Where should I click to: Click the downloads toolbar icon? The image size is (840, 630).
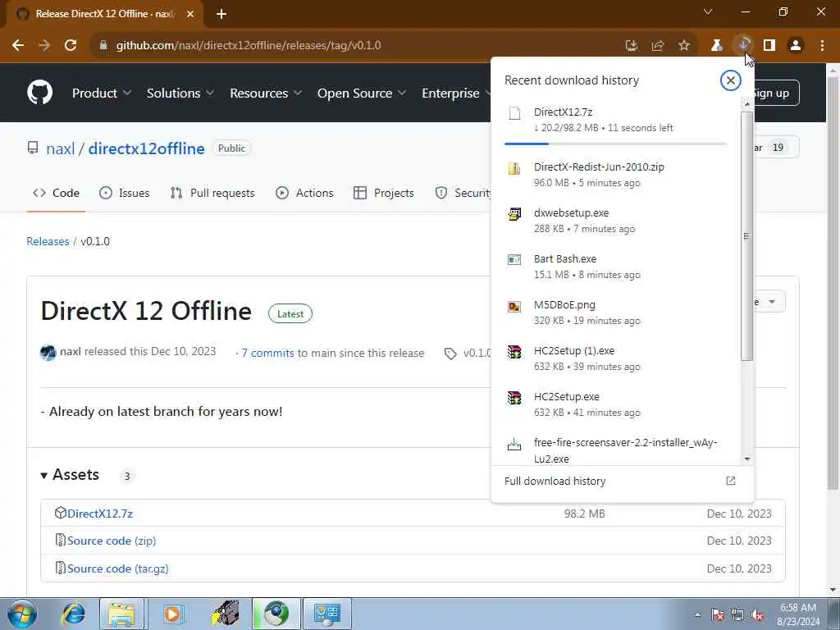743,45
